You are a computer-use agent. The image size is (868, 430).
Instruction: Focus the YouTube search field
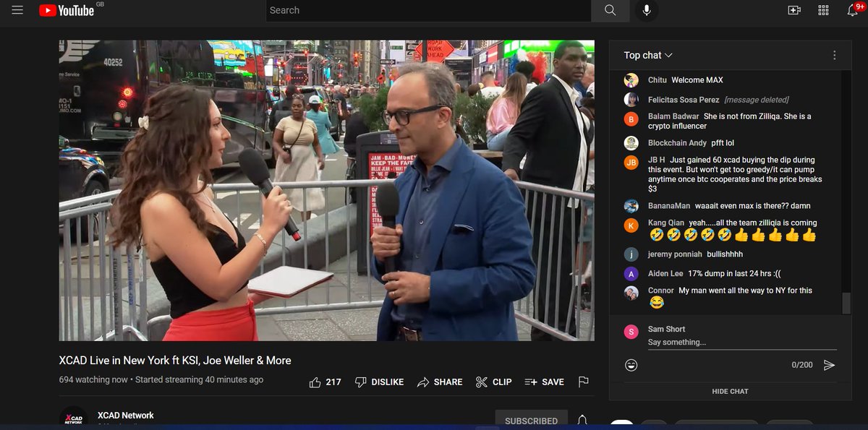(428, 10)
